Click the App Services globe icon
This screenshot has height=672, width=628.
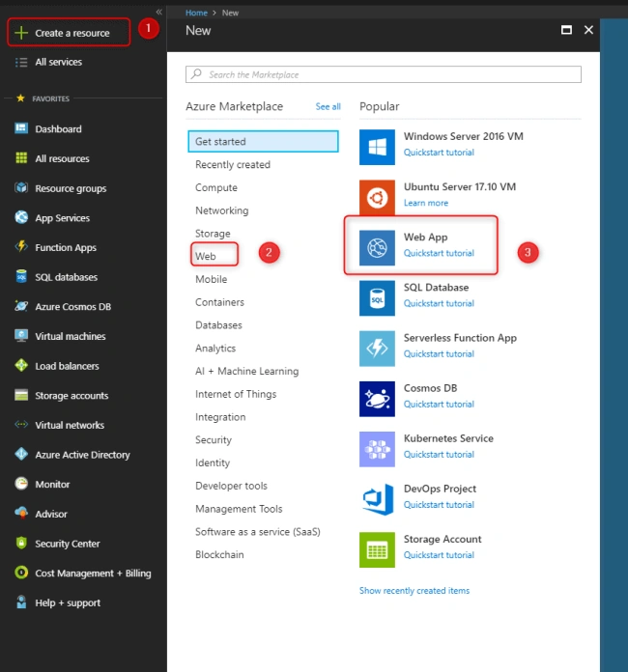tap(21, 217)
